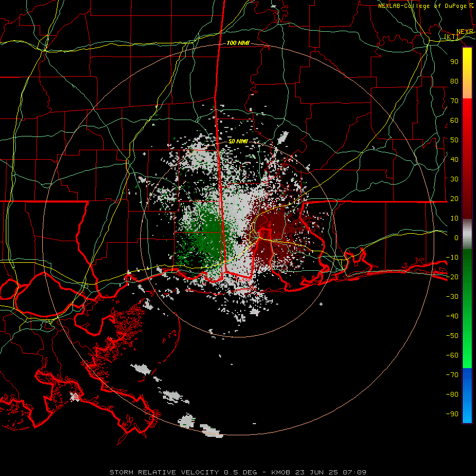
Task: Click the -50 value on velocity scale
Action: coord(452,336)
